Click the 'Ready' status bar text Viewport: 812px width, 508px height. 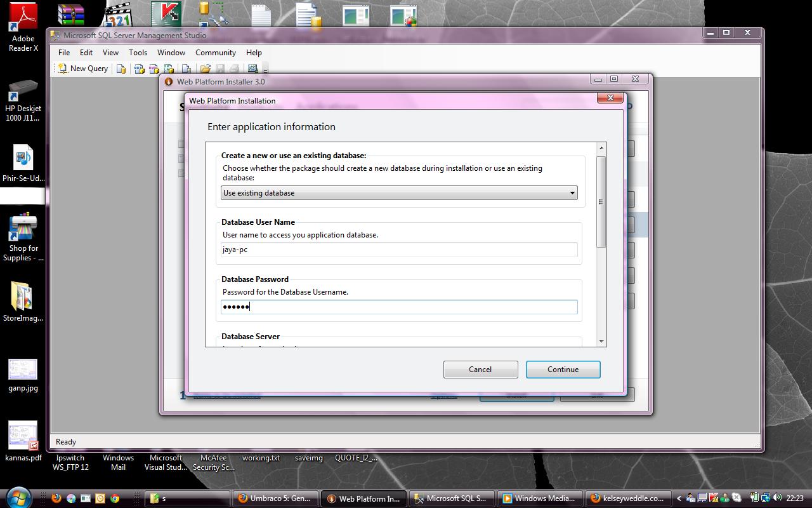point(66,442)
